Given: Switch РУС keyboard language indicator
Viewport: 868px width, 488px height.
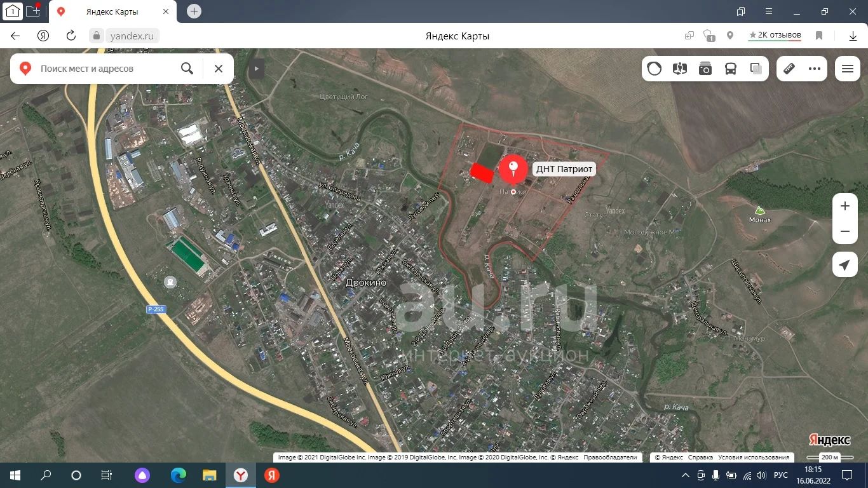Looking at the screenshot, I should (780, 475).
